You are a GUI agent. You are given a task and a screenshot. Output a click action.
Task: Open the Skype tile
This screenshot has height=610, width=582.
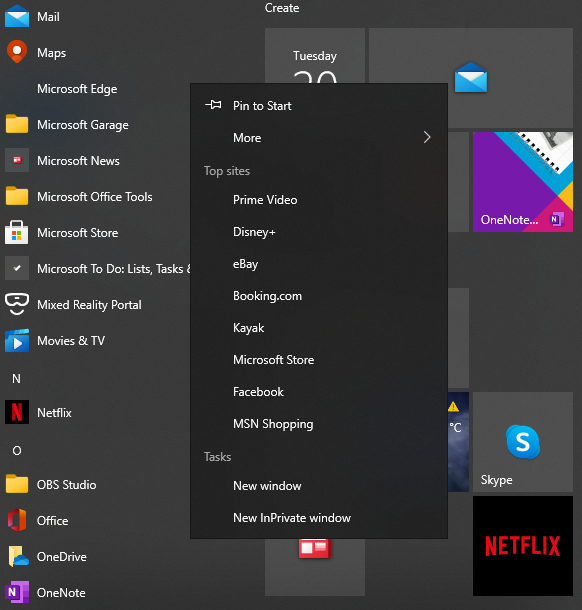click(523, 442)
